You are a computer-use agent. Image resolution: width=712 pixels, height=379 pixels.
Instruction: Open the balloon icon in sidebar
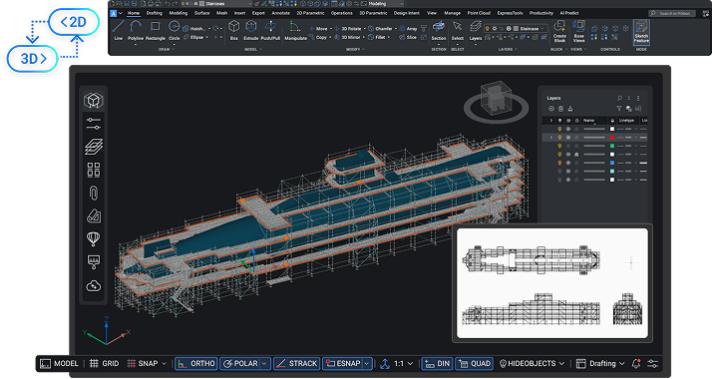[x=93, y=239]
